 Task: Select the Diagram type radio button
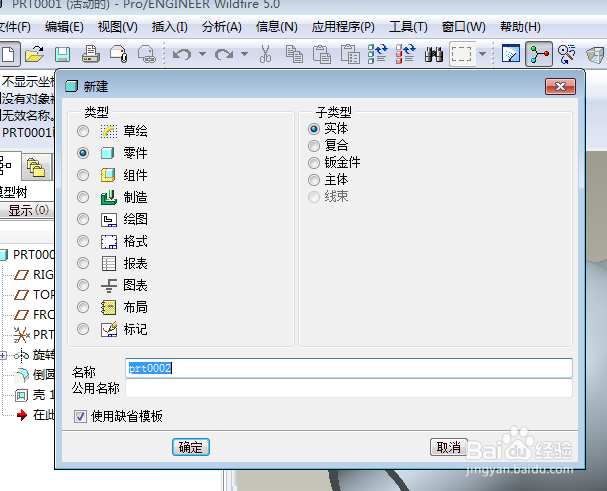pyautogui.click(x=83, y=285)
